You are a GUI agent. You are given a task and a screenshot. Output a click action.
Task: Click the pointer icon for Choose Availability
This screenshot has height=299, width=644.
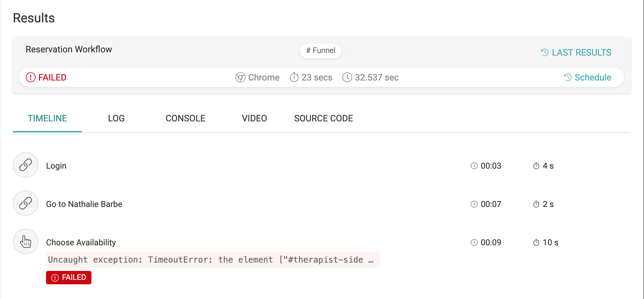pyautogui.click(x=25, y=242)
